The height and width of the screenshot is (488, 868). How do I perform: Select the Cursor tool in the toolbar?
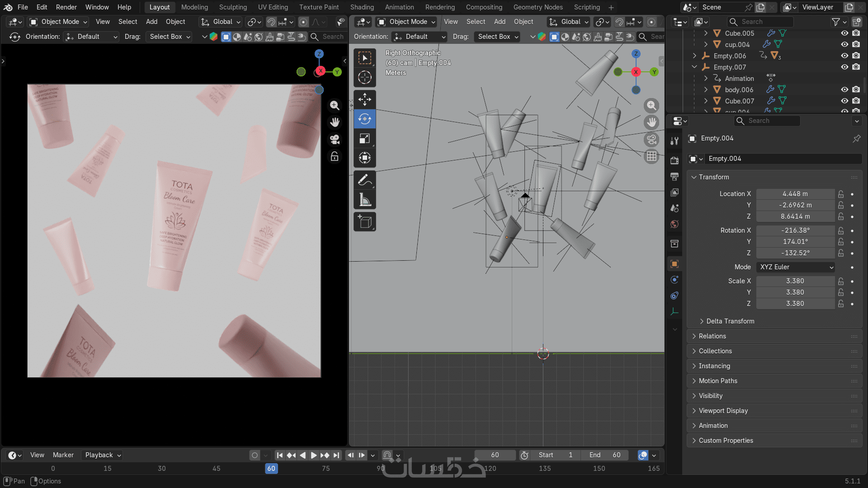tap(365, 78)
